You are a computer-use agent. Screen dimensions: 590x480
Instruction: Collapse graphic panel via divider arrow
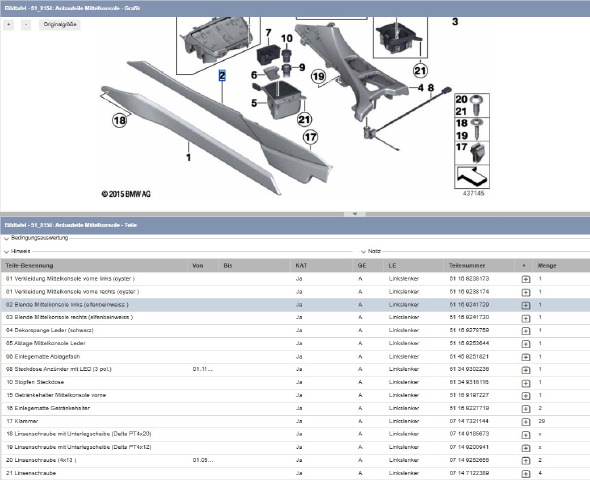(354, 214)
